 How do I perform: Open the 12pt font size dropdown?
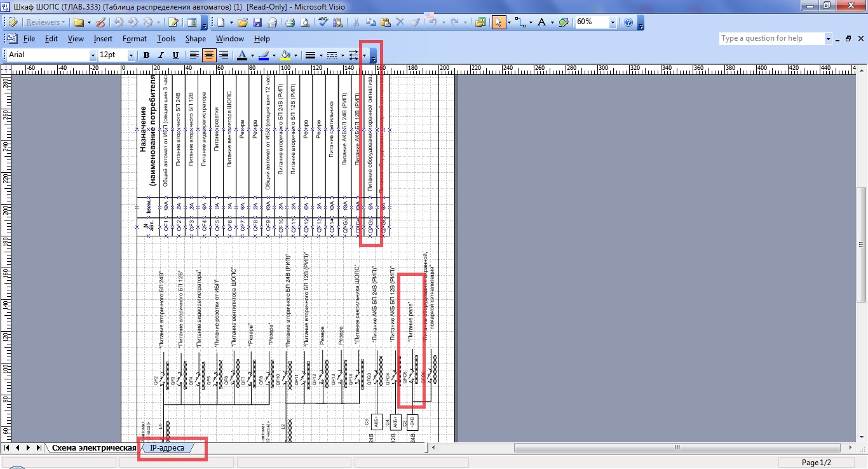[x=131, y=55]
